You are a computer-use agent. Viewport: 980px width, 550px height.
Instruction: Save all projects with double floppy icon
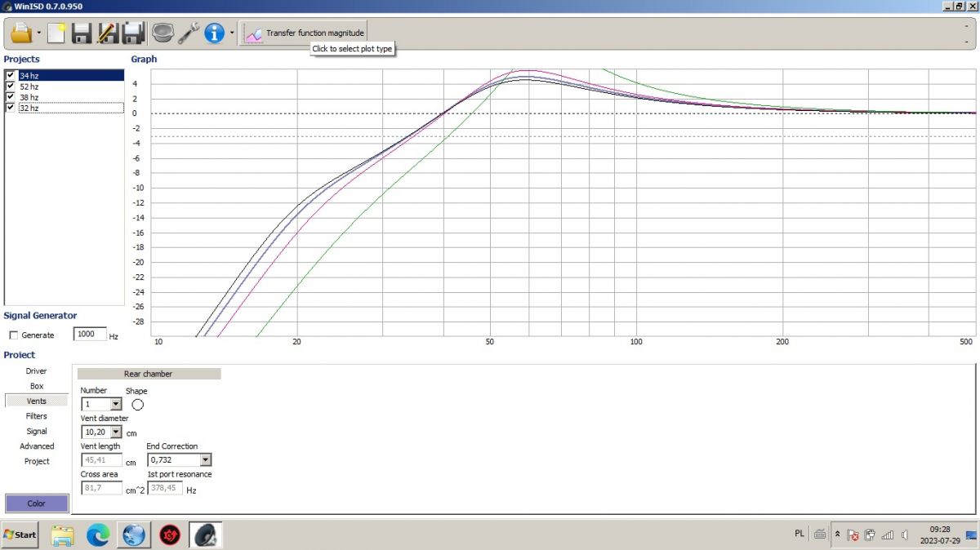pyautogui.click(x=133, y=33)
